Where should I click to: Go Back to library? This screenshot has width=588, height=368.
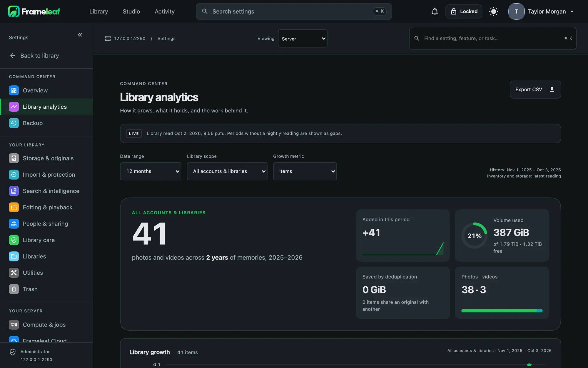(x=34, y=56)
